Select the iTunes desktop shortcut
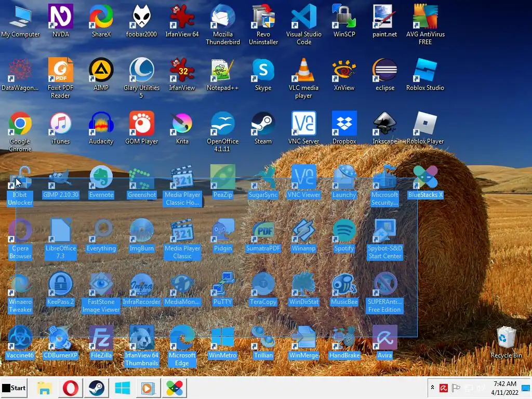Image resolution: width=532 pixels, height=399 pixels. coord(60,128)
